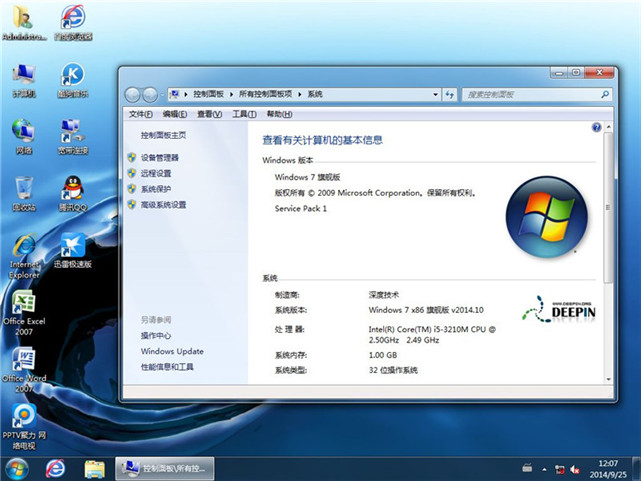This screenshot has width=641, height=481.
Task: Launch the 迅雷极速版 desktop shortcut
Action: [73, 250]
